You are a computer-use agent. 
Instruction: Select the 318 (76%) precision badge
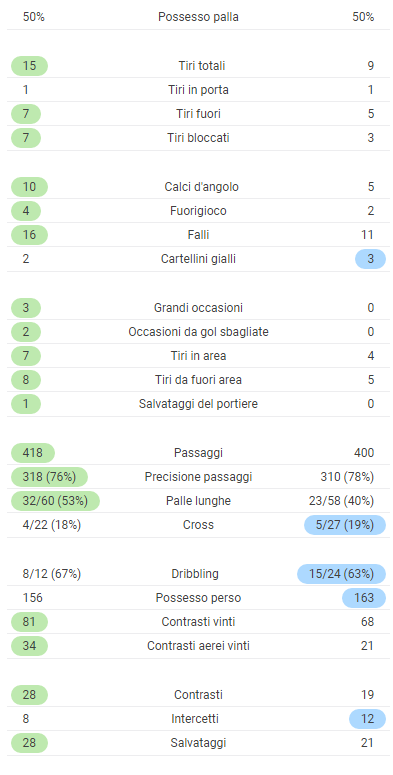pyautogui.click(x=49, y=477)
